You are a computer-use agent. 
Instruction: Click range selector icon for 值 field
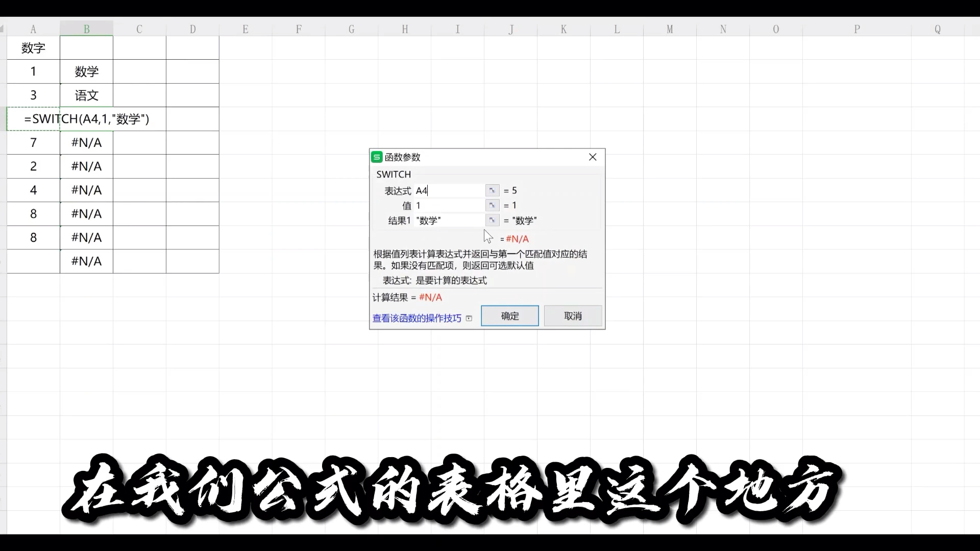click(492, 205)
